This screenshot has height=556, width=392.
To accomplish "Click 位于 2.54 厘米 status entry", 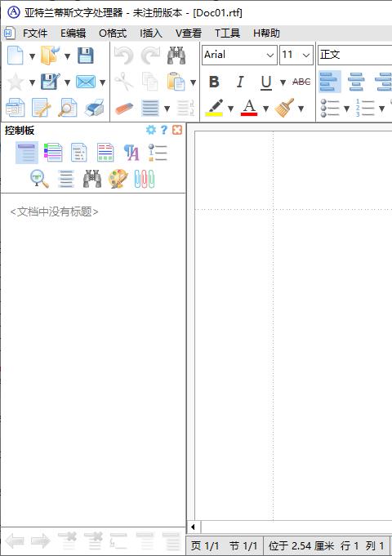I will (301, 545).
